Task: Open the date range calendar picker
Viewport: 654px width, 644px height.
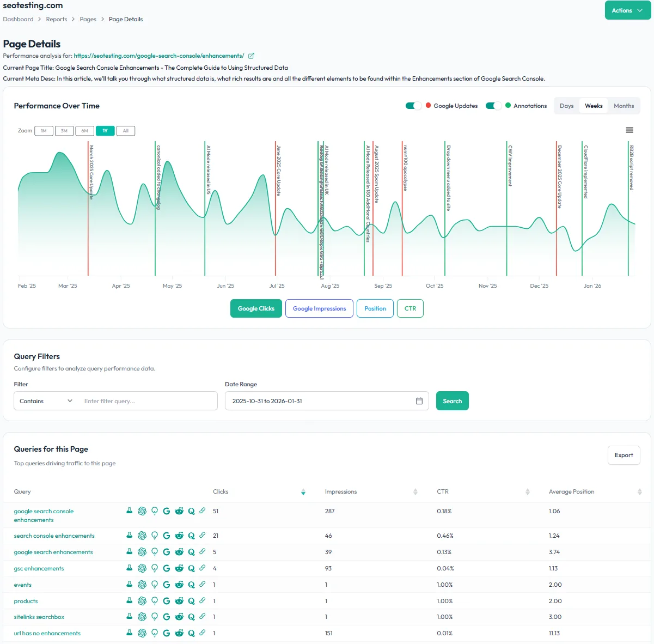Action: [x=419, y=401]
